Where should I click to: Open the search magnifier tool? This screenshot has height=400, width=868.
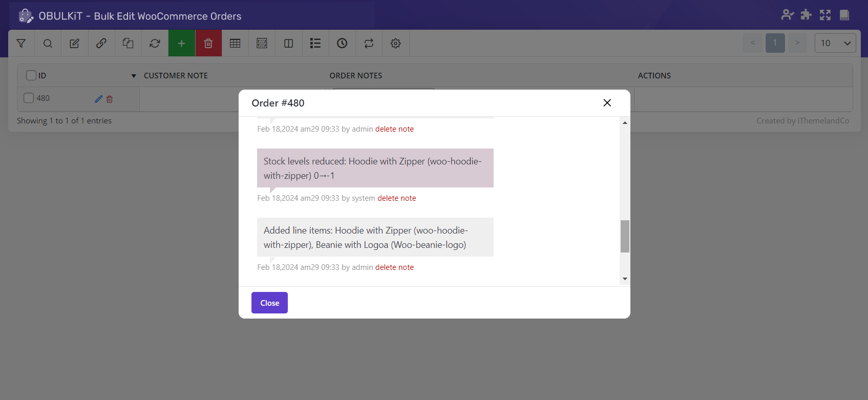coord(48,44)
